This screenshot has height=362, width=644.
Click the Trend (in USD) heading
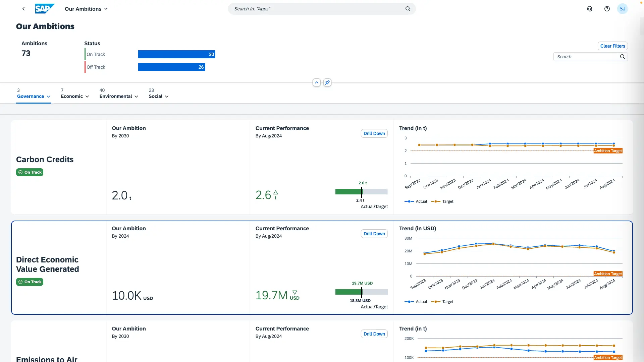tap(418, 229)
